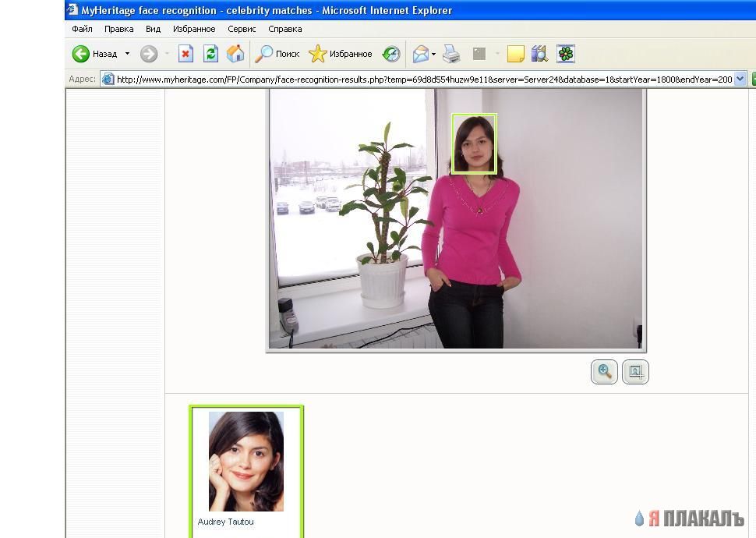Refresh the page with the Refresh icon
This screenshot has height=538, width=756.
(210, 54)
